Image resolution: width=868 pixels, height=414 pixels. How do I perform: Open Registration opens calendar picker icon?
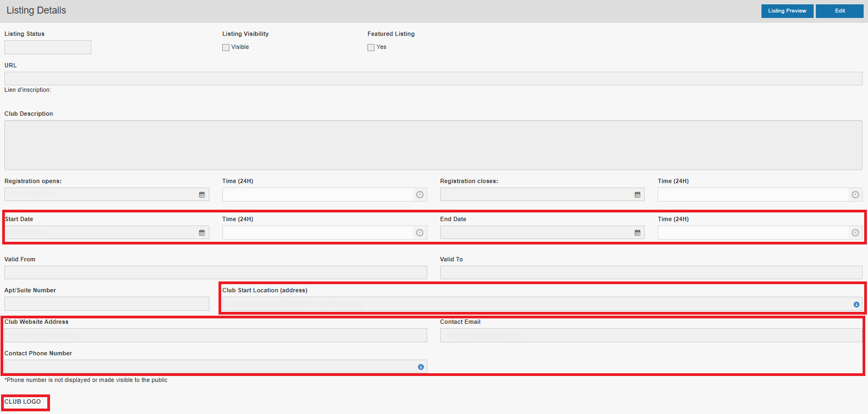coord(202,195)
